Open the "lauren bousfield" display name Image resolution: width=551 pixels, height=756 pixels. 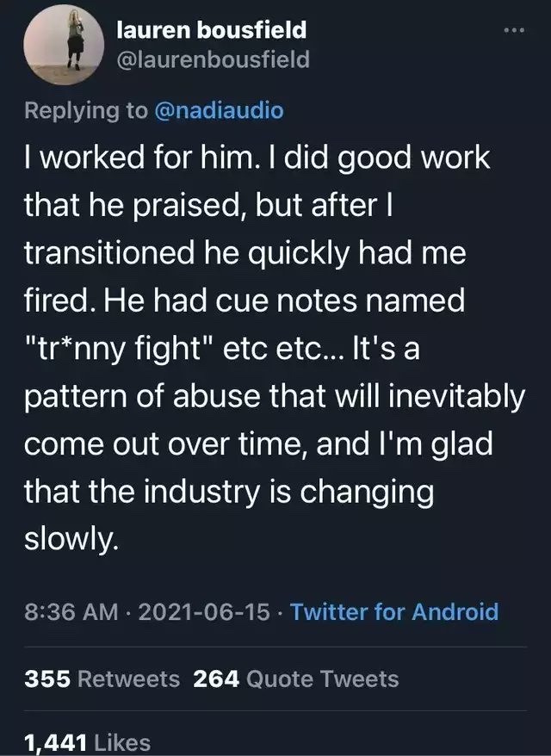tap(211, 31)
